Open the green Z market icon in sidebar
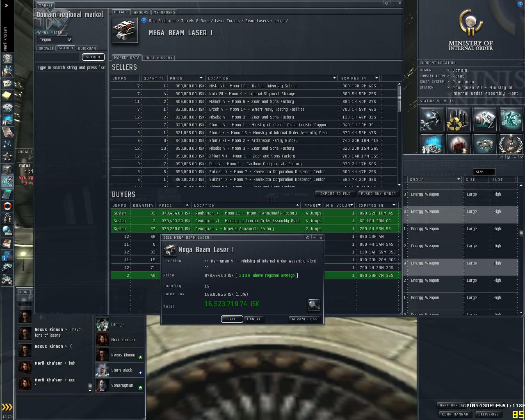 7,181
